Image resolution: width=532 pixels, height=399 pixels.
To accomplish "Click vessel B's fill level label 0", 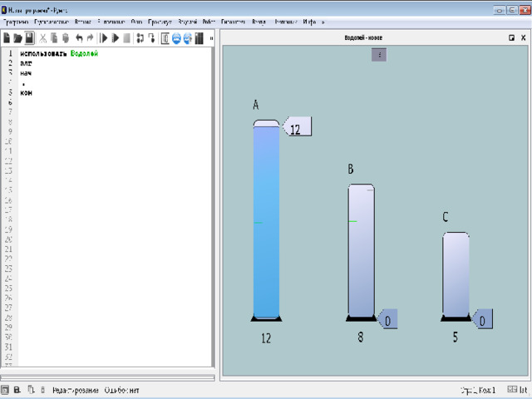I will point(387,319).
